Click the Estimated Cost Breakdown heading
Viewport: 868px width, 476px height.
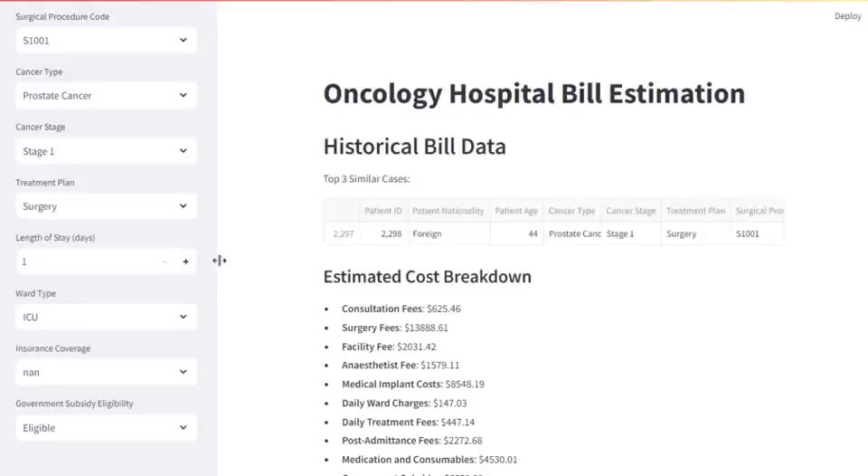click(428, 277)
